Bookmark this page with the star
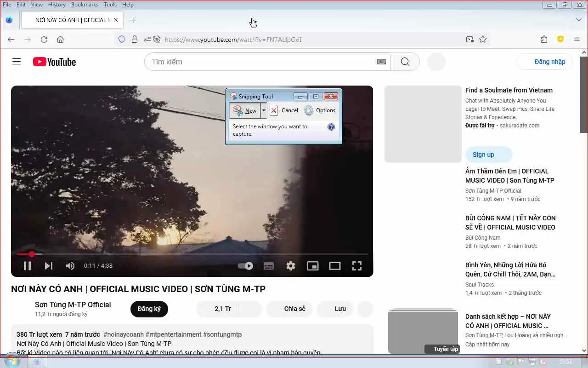Image resolution: width=588 pixels, height=368 pixels. point(483,40)
